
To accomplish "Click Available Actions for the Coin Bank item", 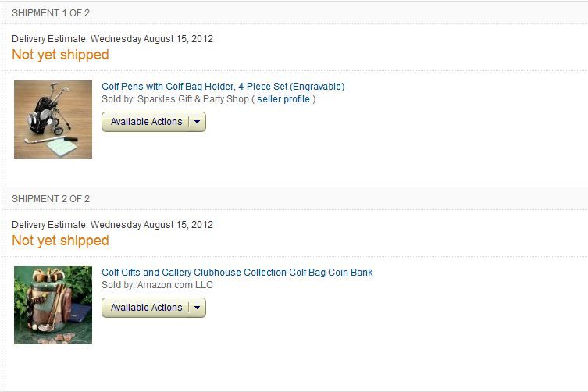I will point(146,308).
